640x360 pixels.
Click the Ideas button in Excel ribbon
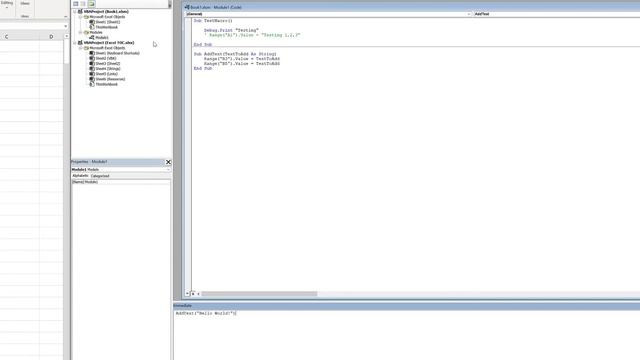(x=25, y=4)
